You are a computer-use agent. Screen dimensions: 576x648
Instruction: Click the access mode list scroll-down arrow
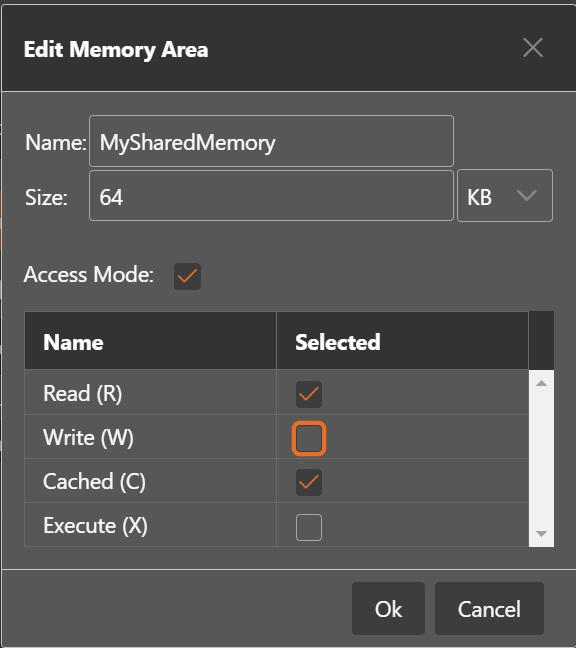click(x=541, y=534)
